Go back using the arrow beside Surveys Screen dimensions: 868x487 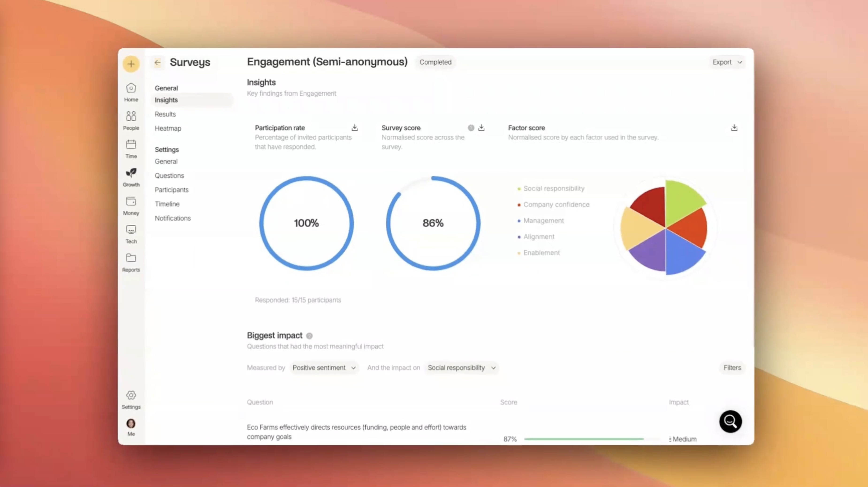[157, 63]
